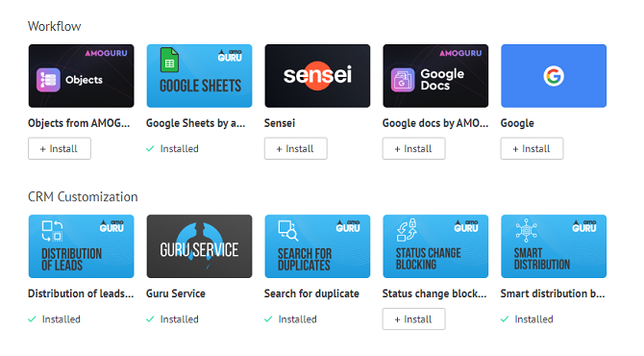644x356 pixels.
Task: Click the Google G logo tile
Action: click(554, 76)
